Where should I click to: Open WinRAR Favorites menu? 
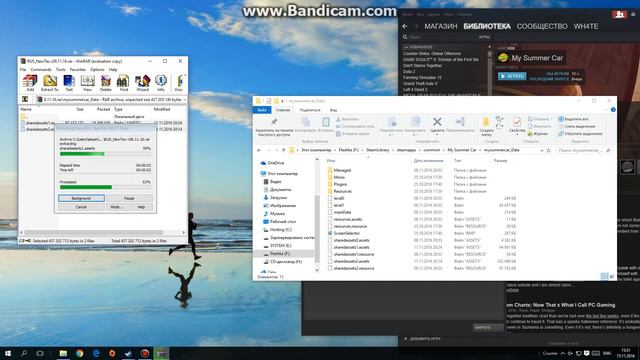[78, 69]
